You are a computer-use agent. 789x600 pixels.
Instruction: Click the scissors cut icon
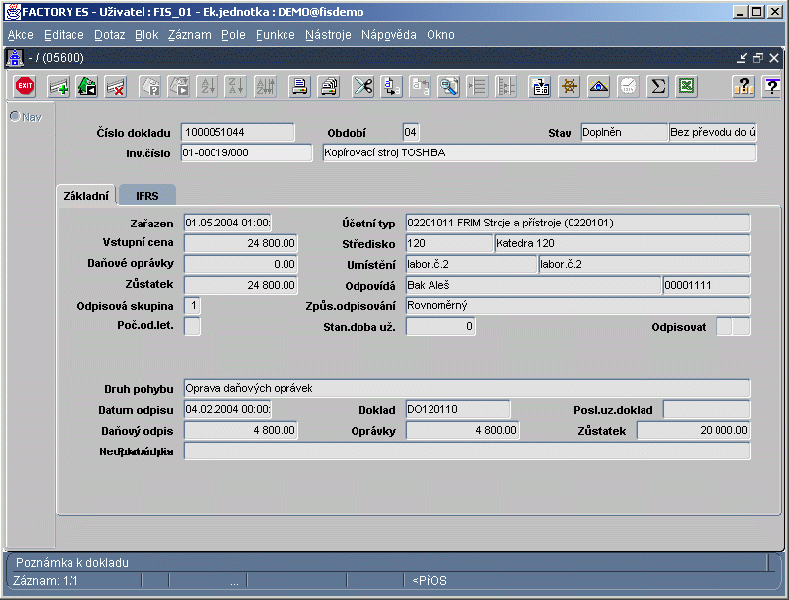point(363,87)
